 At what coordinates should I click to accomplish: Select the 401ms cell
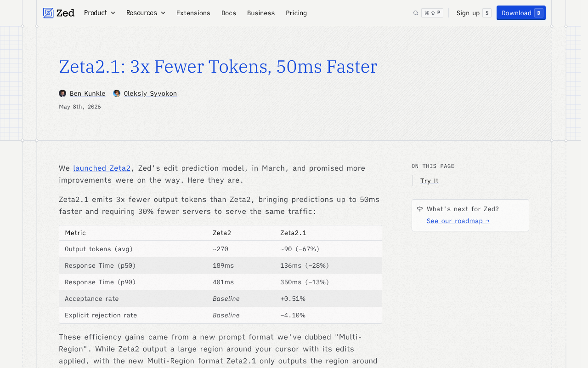(x=241, y=282)
